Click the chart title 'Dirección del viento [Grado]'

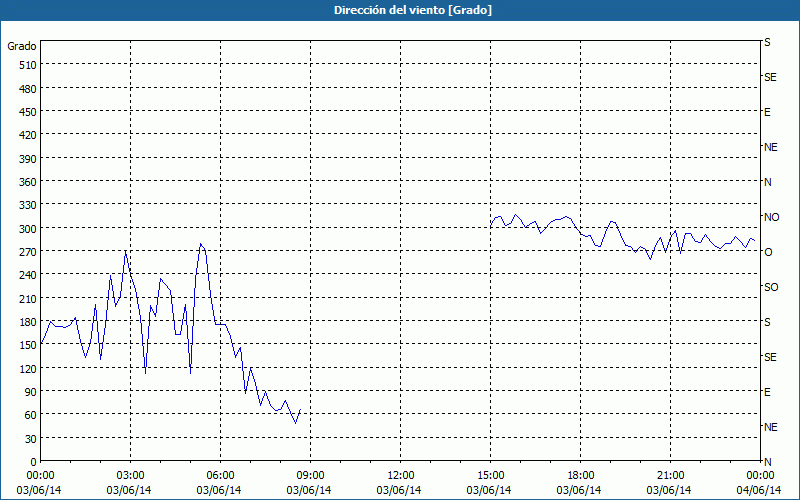pos(413,10)
